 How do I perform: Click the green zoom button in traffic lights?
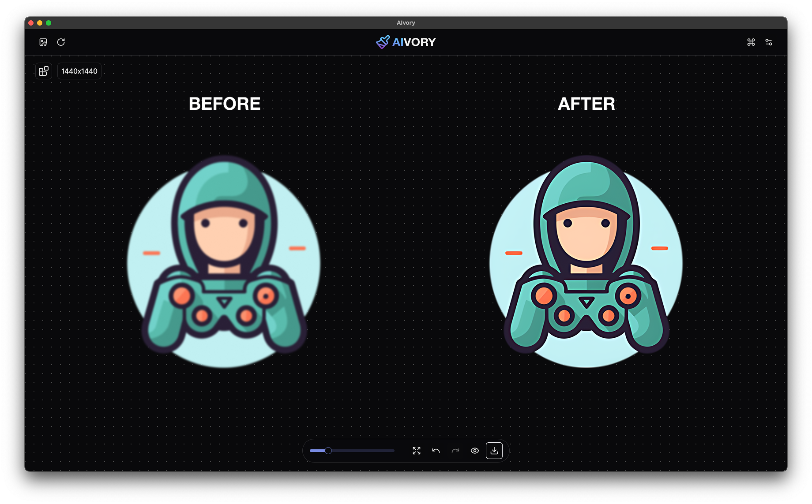[x=49, y=22]
